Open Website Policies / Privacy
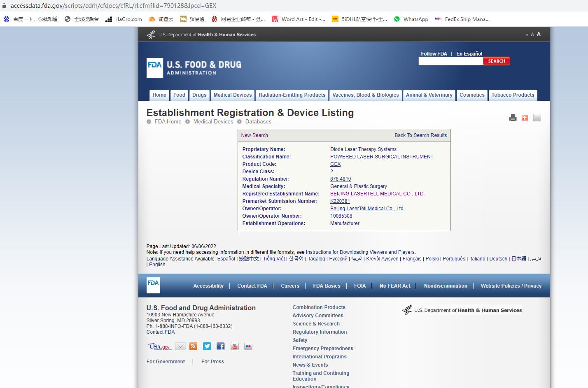This screenshot has width=588, height=388. pyautogui.click(x=511, y=286)
